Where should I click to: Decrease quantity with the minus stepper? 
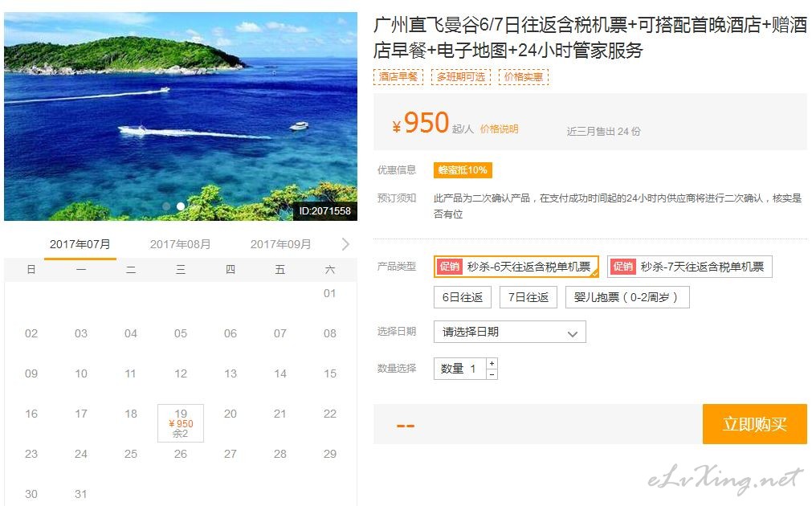tap(492, 374)
